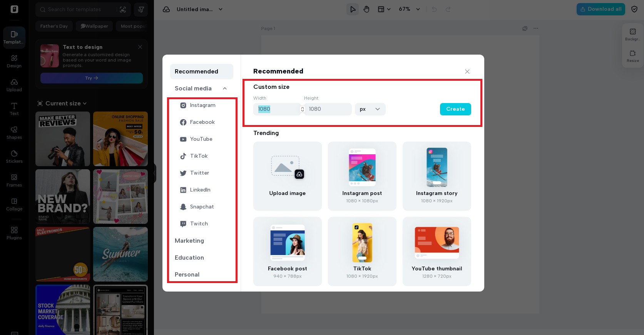Open the Current size dropdown
This screenshot has width=644, height=335.
(66, 103)
